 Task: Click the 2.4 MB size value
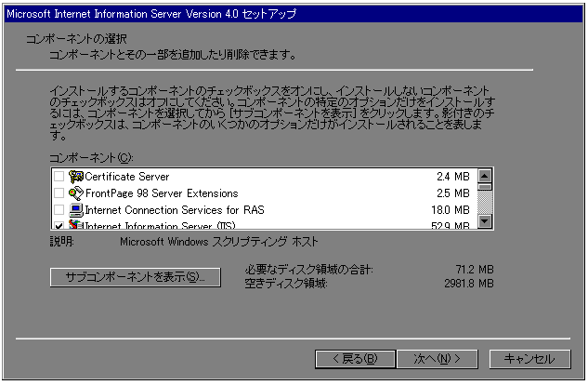[453, 177]
